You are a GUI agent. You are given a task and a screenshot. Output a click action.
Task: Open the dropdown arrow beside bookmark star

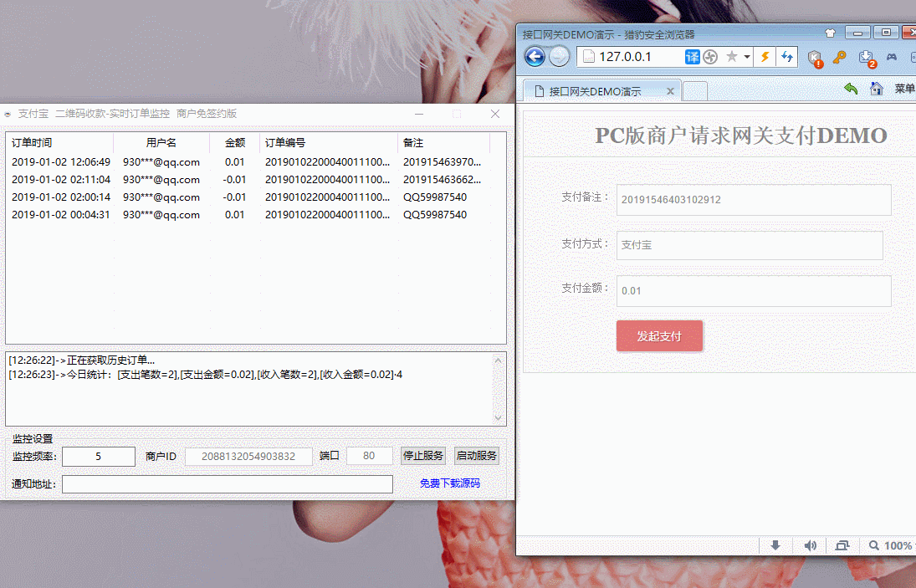coord(746,57)
